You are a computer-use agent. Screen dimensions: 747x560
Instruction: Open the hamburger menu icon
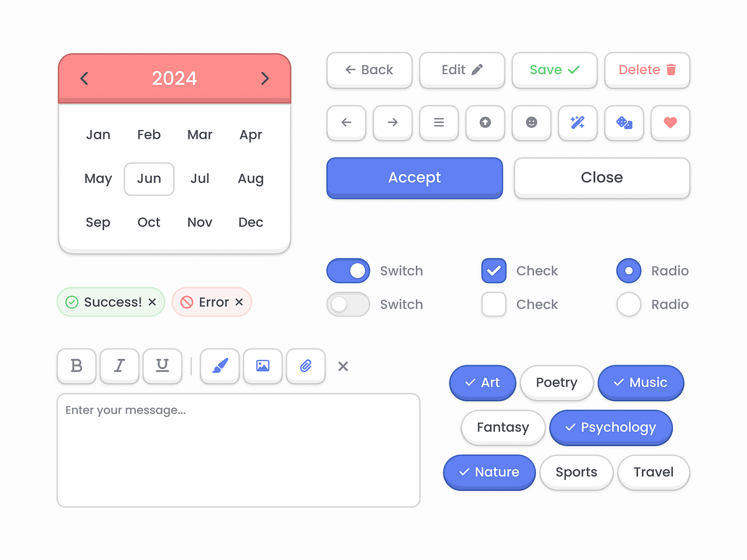[439, 123]
